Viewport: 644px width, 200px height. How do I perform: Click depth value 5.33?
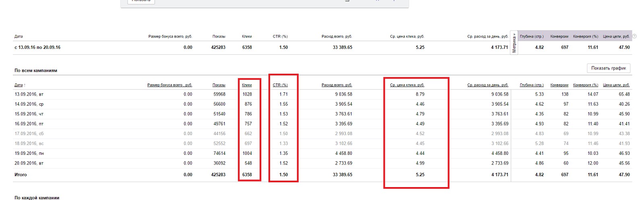(x=539, y=94)
